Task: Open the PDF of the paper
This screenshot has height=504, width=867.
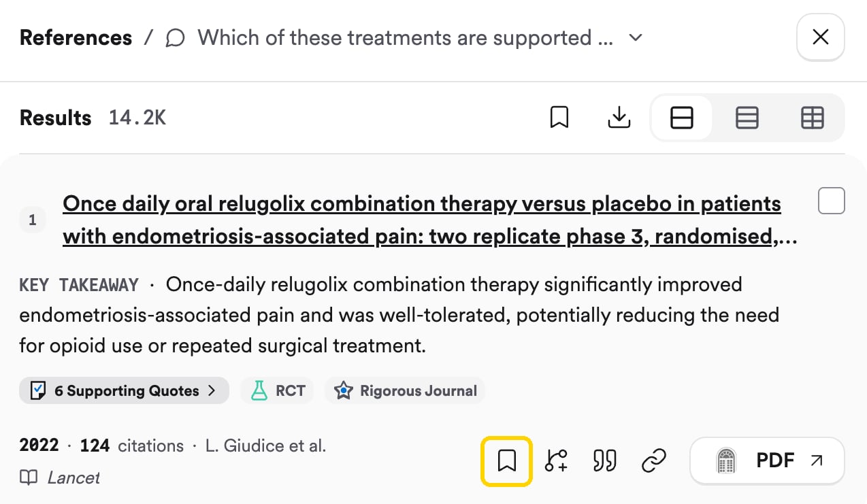Action: (x=767, y=461)
